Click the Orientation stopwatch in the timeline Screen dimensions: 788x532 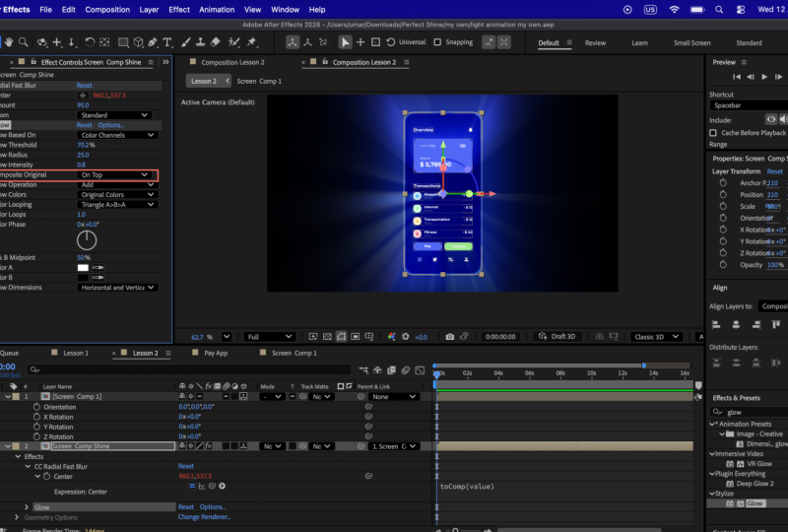pos(36,407)
